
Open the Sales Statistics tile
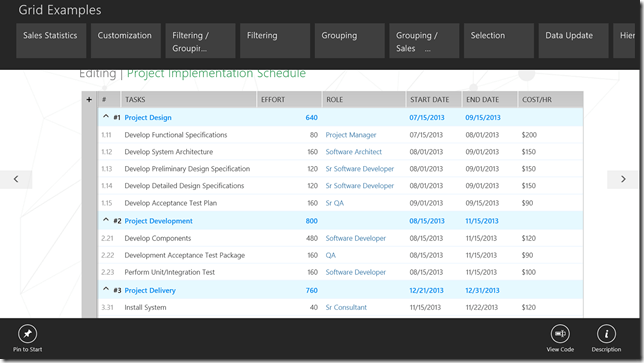click(51, 41)
